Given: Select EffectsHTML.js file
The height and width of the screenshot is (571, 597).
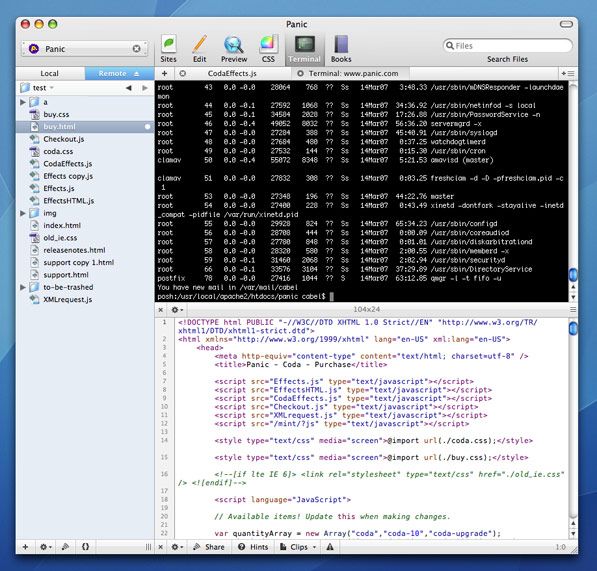Looking at the screenshot, I should [85, 201].
